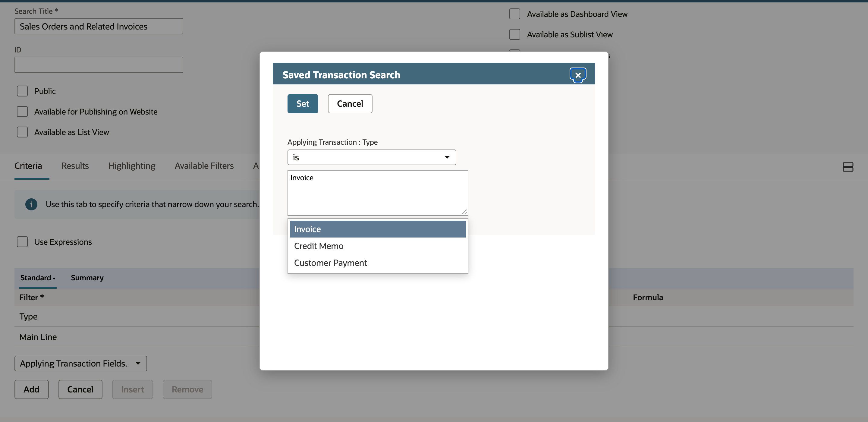
Task: Enable Available for Publishing on Website
Action: tap(22, 112)
